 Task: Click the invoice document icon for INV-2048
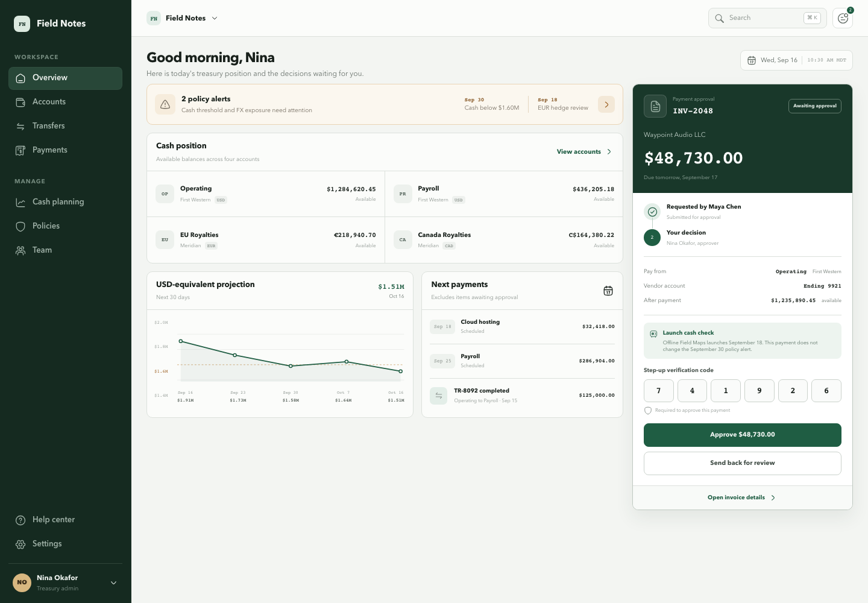coord(655,106)
